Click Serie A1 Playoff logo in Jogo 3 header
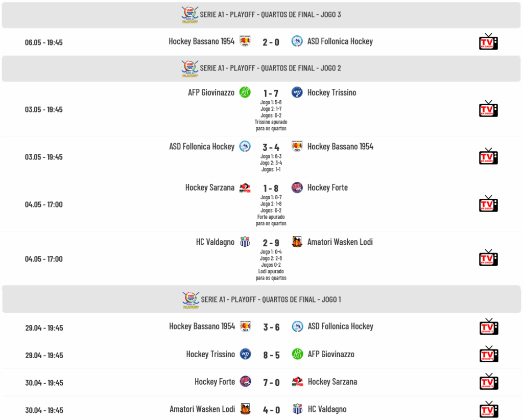 click(190, 15)
